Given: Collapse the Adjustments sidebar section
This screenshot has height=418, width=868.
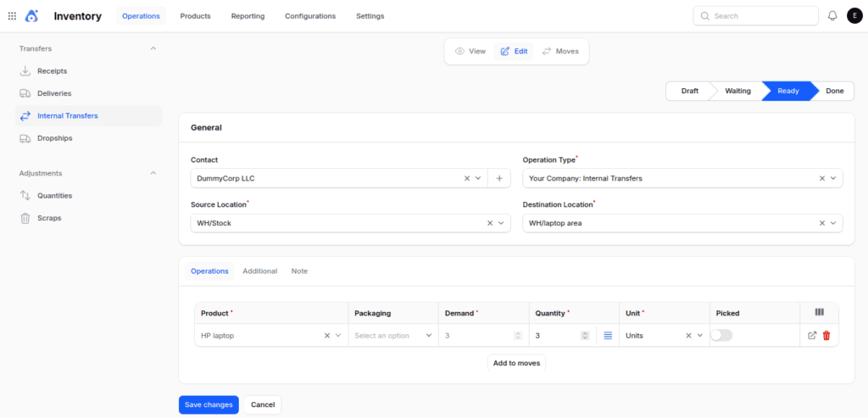Looking at the screenshot, I should click(153, 173).
